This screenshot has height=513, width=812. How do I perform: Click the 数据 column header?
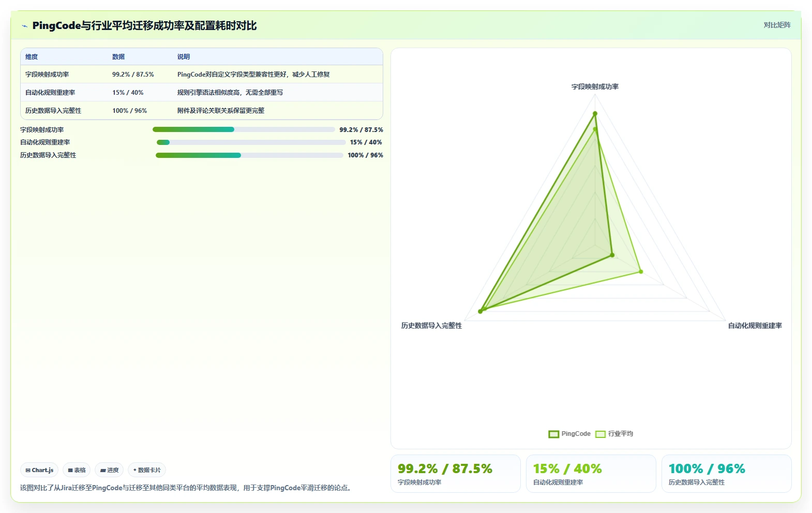pos(118,57)
